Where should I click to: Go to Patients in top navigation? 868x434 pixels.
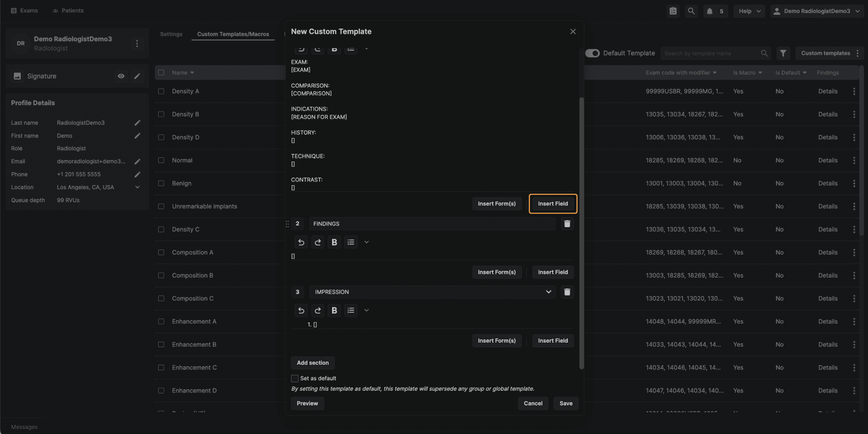[x=68, y=10]
